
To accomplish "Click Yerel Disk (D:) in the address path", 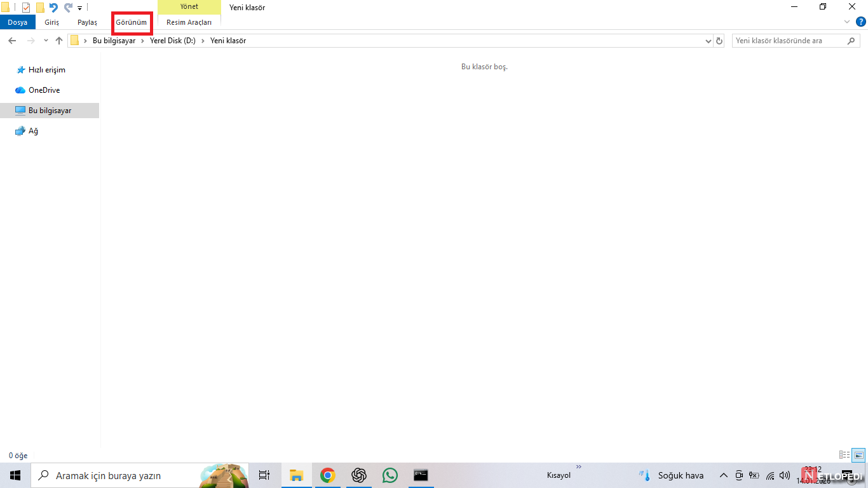I will (x=173, y=41).
